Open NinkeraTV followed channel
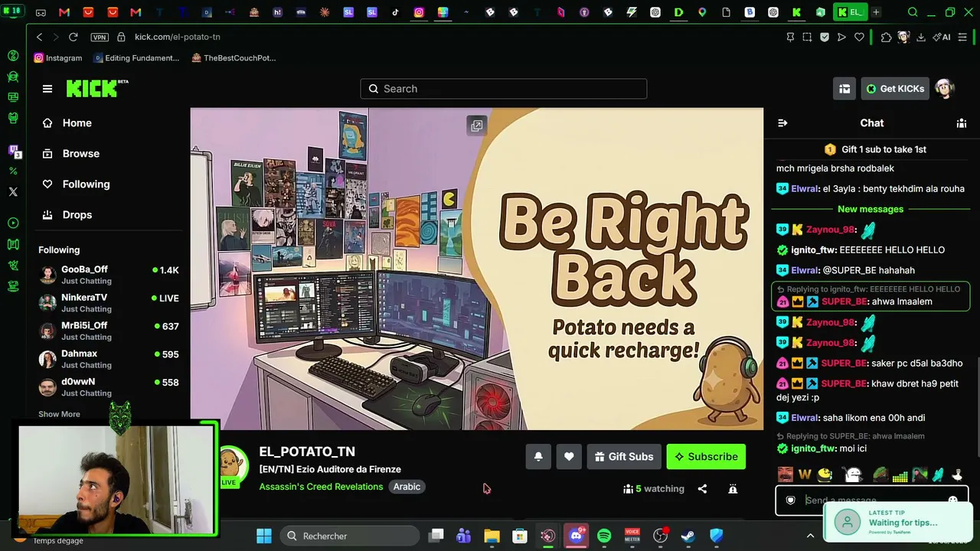This screenshot has width=980, height=551. [x=109, y=303]
